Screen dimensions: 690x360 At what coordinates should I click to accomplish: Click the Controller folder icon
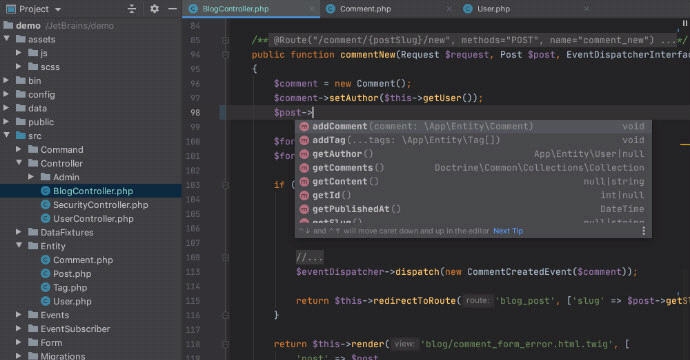point(33,163)
